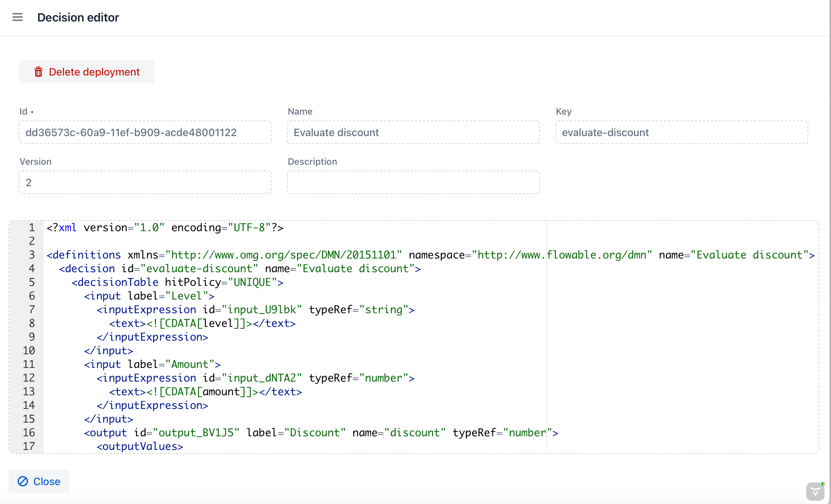Click the Key field with evaluate-discount
The width and height of the screenshot is (831, 504).
tap(681, 133)
